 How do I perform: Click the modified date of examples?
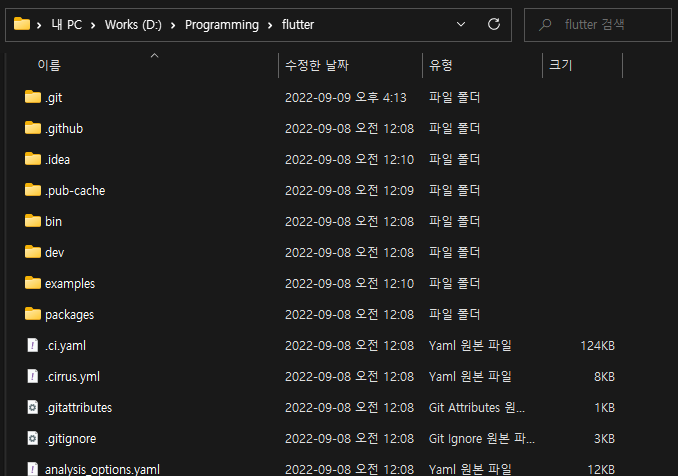(349, 284)
